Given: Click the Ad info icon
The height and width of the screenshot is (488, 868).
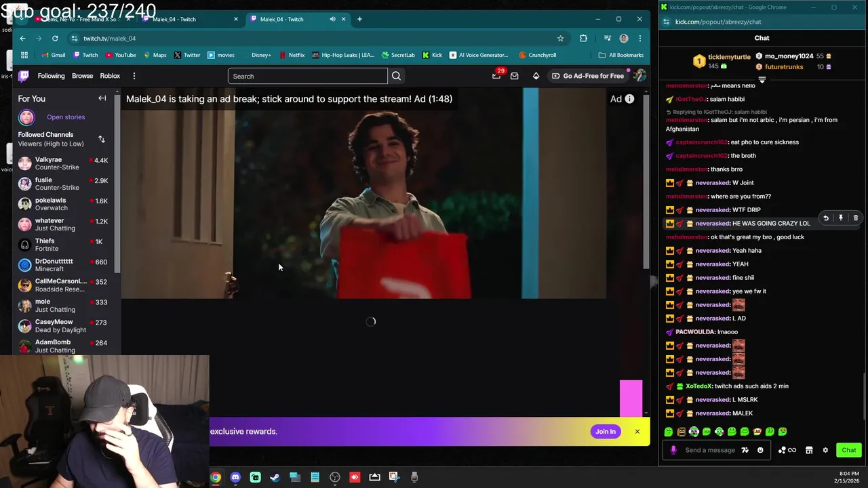Looking at the screenshot, I should coord(629,99).
